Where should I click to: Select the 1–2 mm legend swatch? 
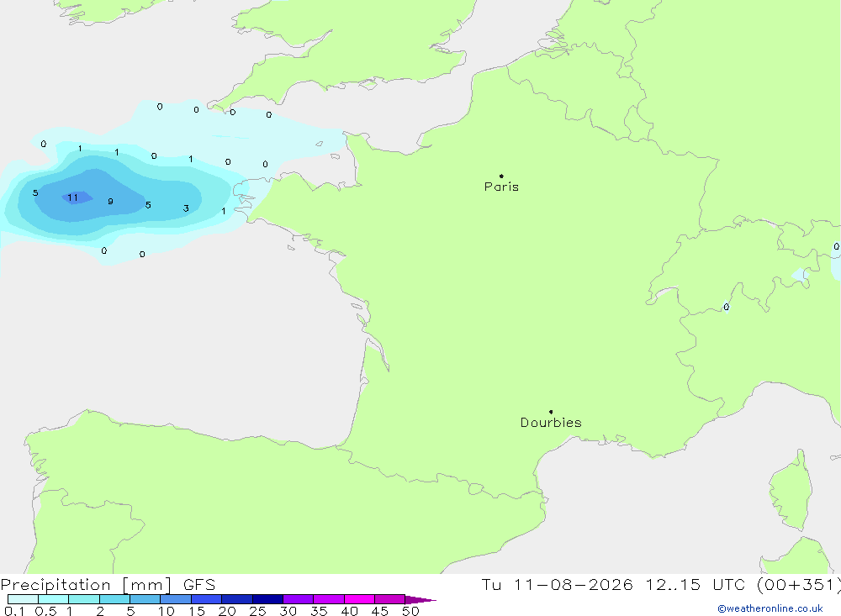[x=84, y=599]
